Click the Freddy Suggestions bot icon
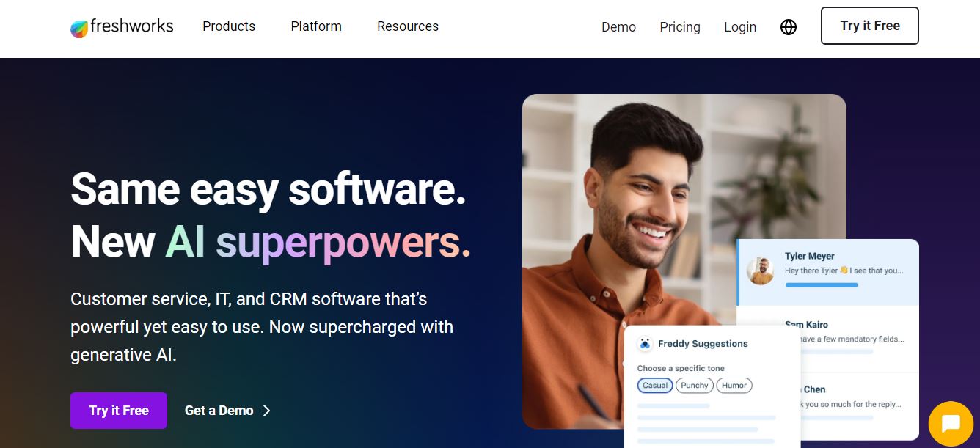 [645, 343]
